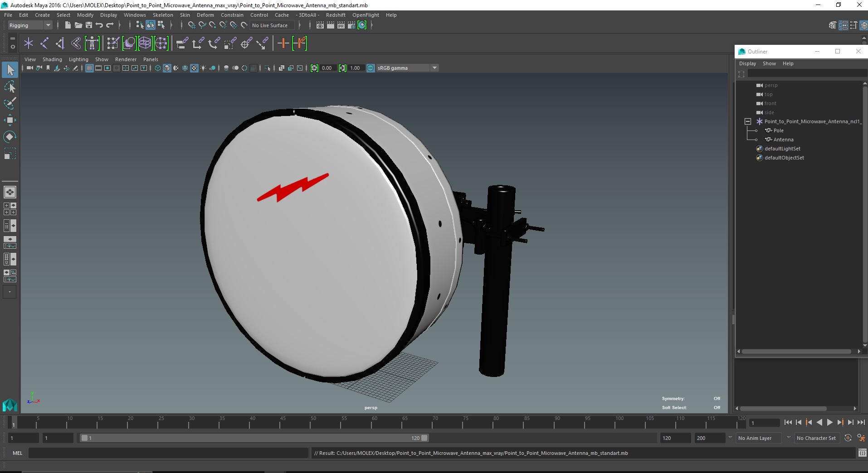Click the MEL command line input
The image size is (868, 473).
168,453
